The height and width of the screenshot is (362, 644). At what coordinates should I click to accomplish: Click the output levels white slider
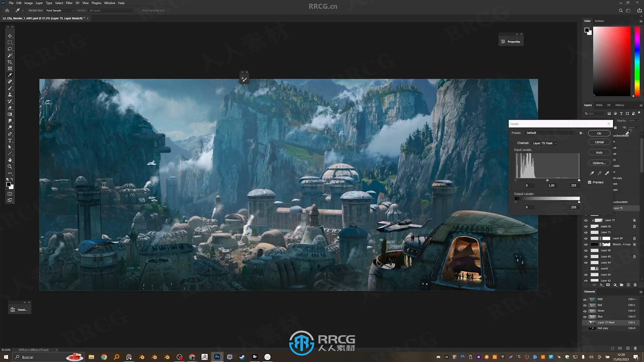pyautogui.click(x=579, y=202)
